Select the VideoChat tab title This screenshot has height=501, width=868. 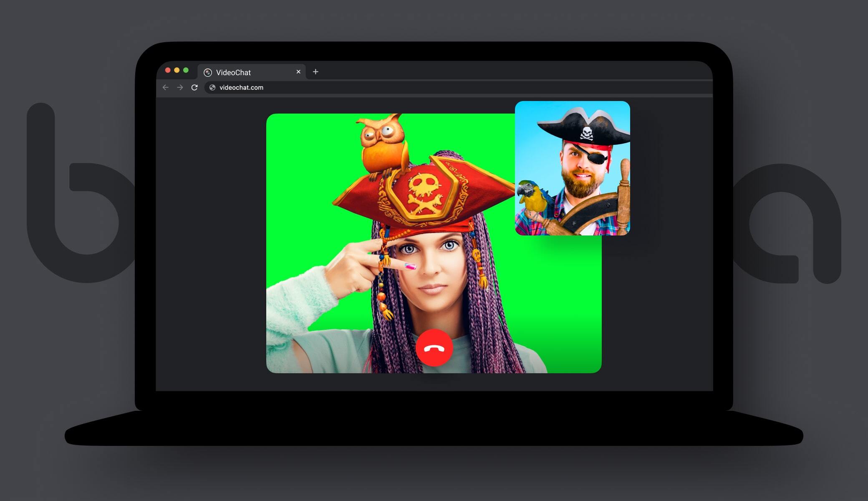[x=233, y=73]
